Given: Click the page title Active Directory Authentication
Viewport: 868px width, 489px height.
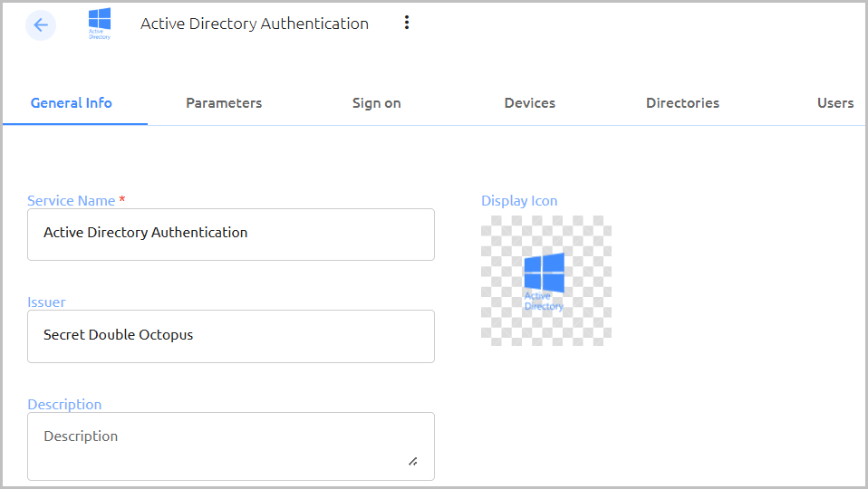Looking at the screenshot, I should pyautogui.click(x=255, y=24).
